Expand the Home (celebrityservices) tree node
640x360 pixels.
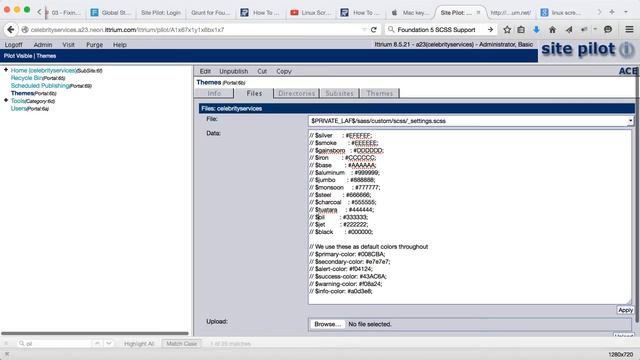pyautogui.click(x=6, y=70)
